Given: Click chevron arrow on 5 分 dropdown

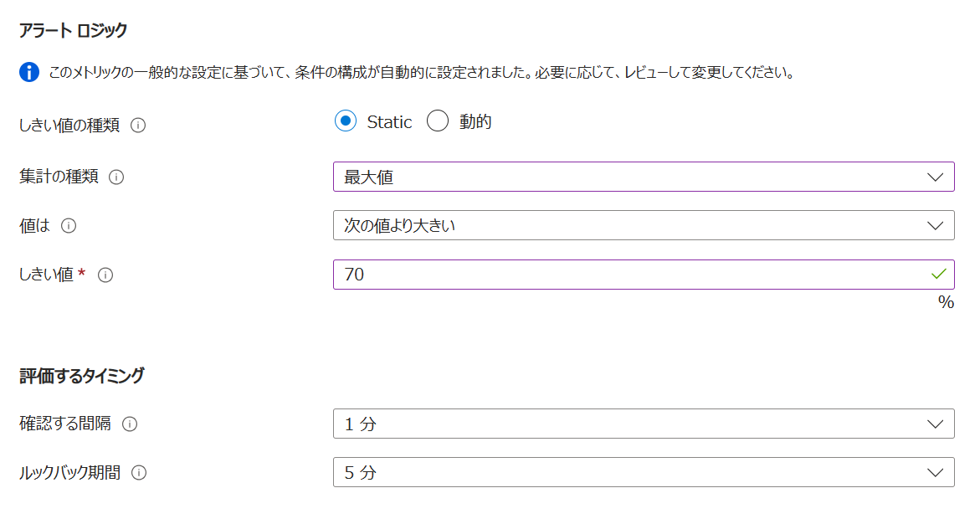Looking at the screenshot, I should pyautogui.click(x=936, y=472).
